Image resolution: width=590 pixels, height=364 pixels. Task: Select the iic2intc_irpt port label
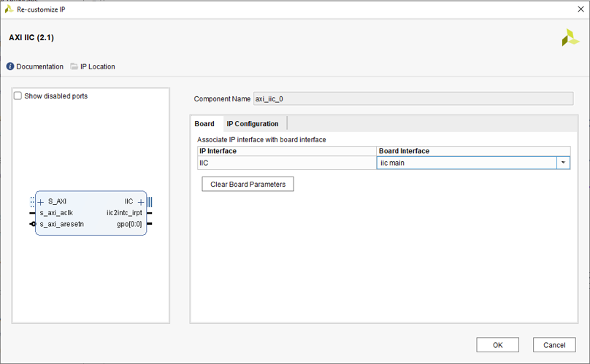tap(124, 213)
